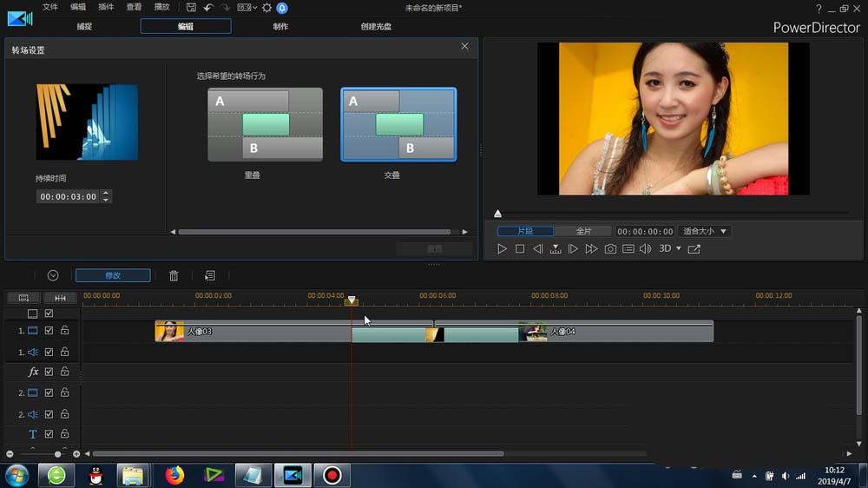Toggle the video track 1 enable checkbox
This screenshot has width=868, height=488.
click(x=49, y=331)
